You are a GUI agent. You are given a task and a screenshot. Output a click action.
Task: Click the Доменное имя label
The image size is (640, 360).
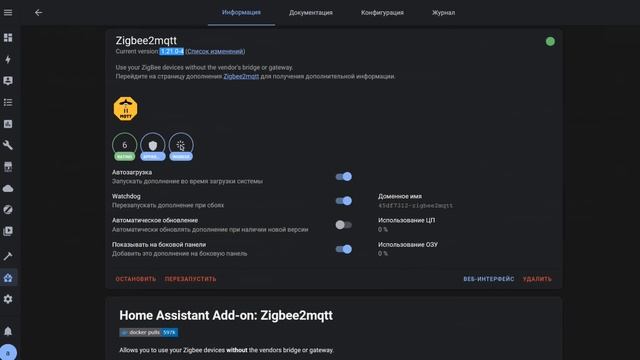coord(400,196)
